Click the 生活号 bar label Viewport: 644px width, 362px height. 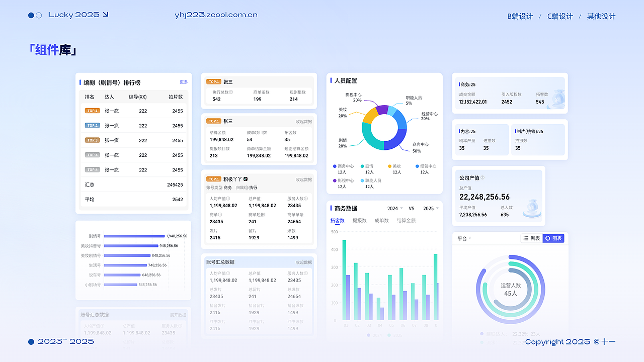click(95, 265)
